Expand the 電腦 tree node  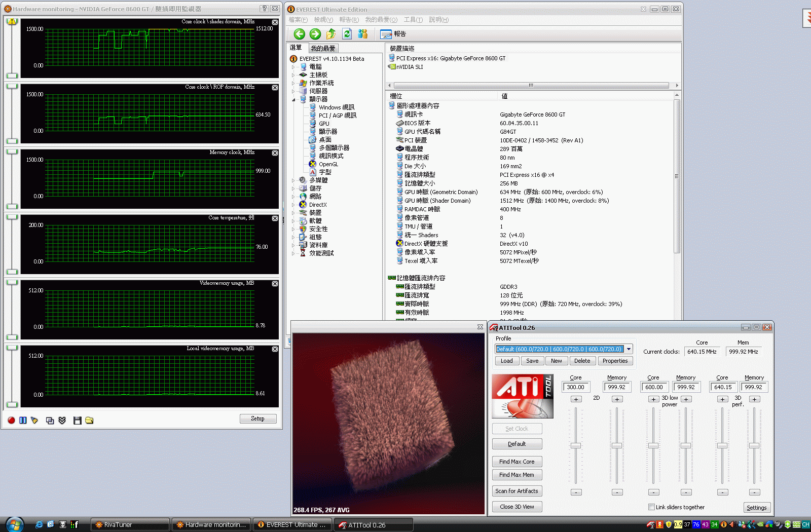point(293,67)
